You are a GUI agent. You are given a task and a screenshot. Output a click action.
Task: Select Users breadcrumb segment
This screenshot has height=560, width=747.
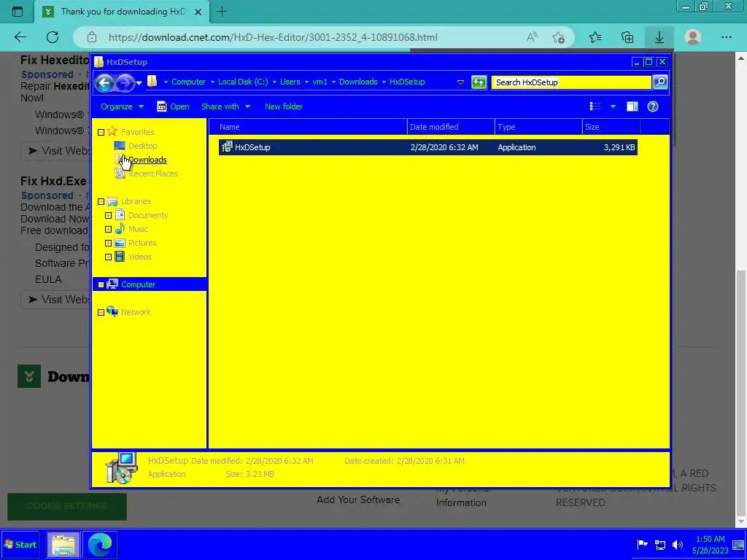[290, 82]
